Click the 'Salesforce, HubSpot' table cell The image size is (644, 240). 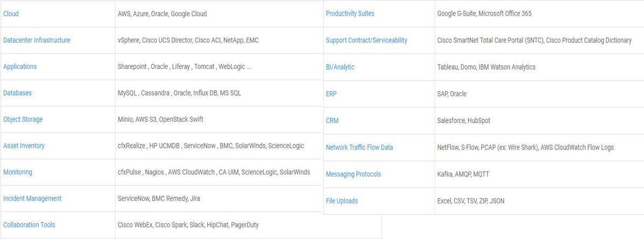point(464,121)
